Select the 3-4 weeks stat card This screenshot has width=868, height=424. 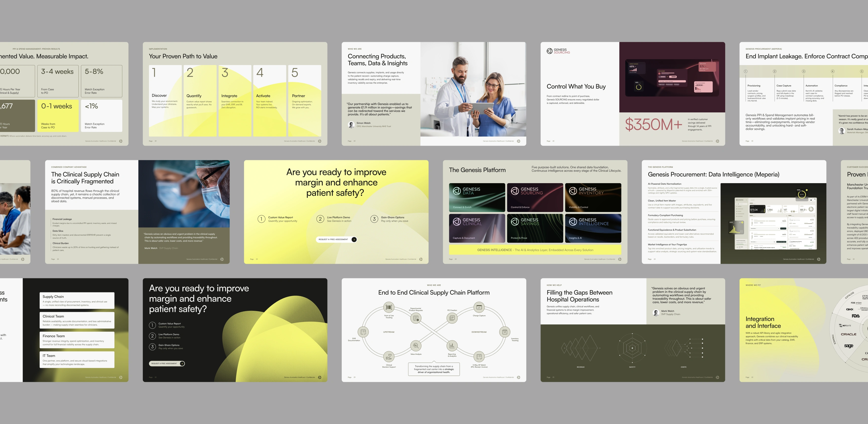pyautogui.click(x=58, y=81)
